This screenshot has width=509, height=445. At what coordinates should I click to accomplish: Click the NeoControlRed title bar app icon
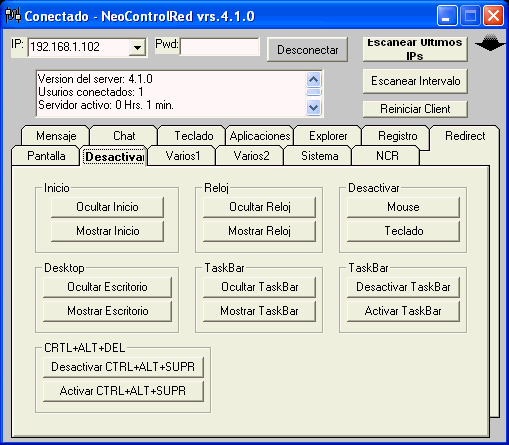click(x=13, y=16)
